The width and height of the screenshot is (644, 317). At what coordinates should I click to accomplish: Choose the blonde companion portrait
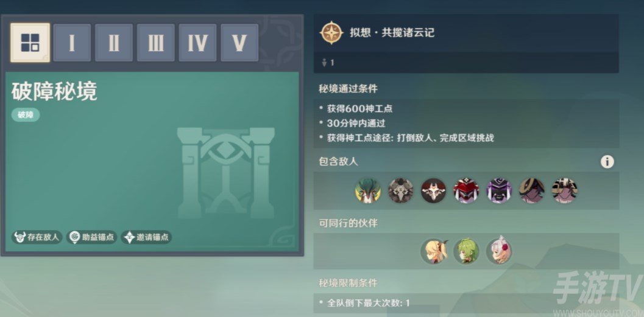coord(433,251)
